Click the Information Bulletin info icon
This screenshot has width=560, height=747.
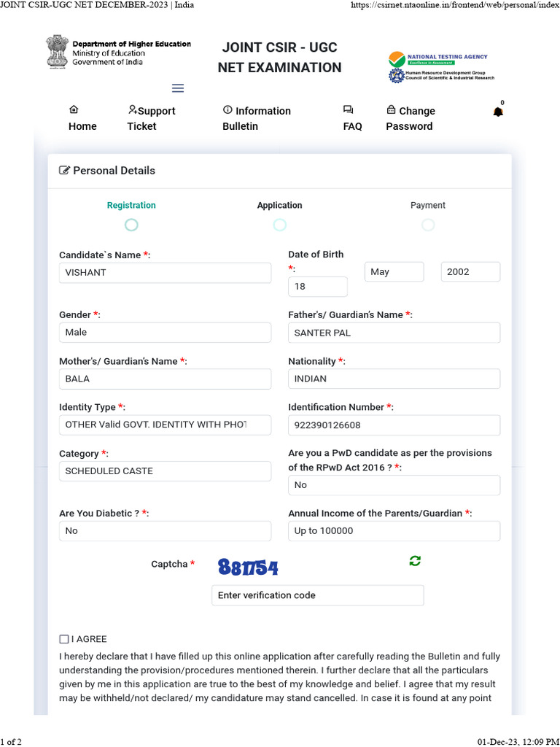point(227,109)
